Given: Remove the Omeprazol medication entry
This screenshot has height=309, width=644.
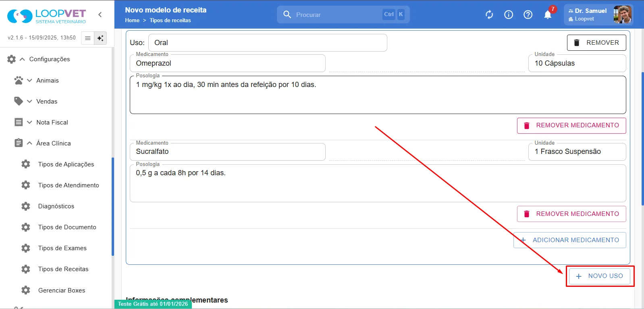Looking at the screenshot, I should (x=571, y=125).
